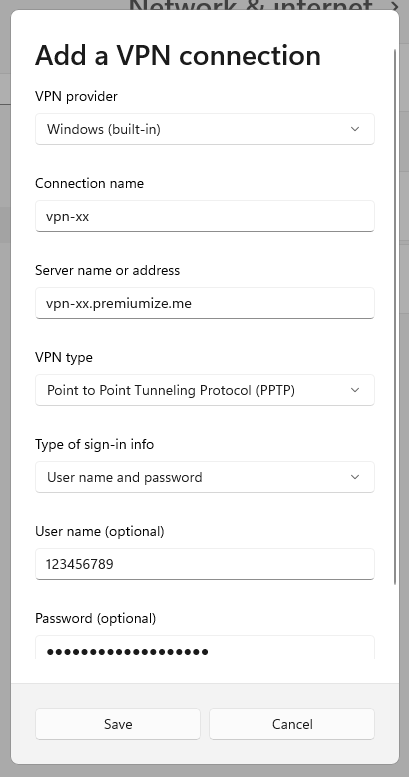Click the User name (optional) label
Viewport: 409px width, 777px height.
(x=100, y=532)
